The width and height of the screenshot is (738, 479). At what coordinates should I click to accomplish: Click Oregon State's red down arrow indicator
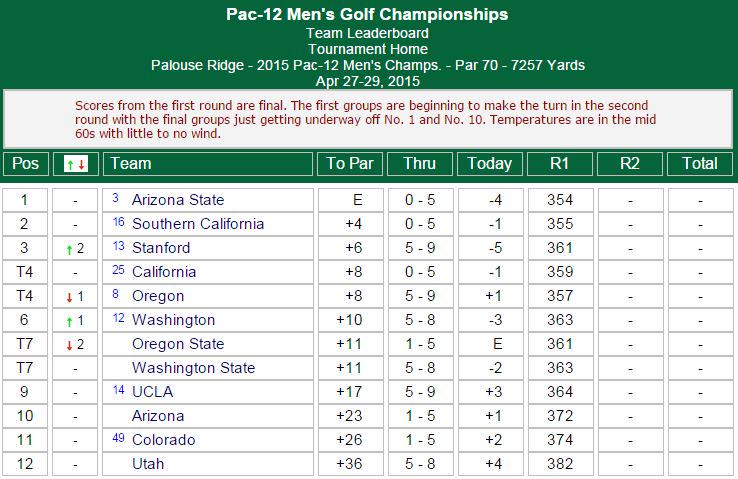69,345
